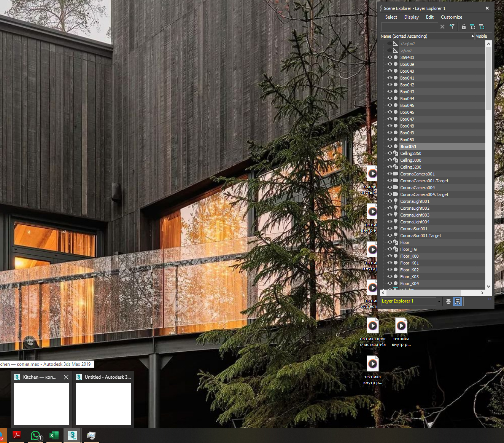
Task: Open Excel from the taskbar
Action: coord(54,435)
